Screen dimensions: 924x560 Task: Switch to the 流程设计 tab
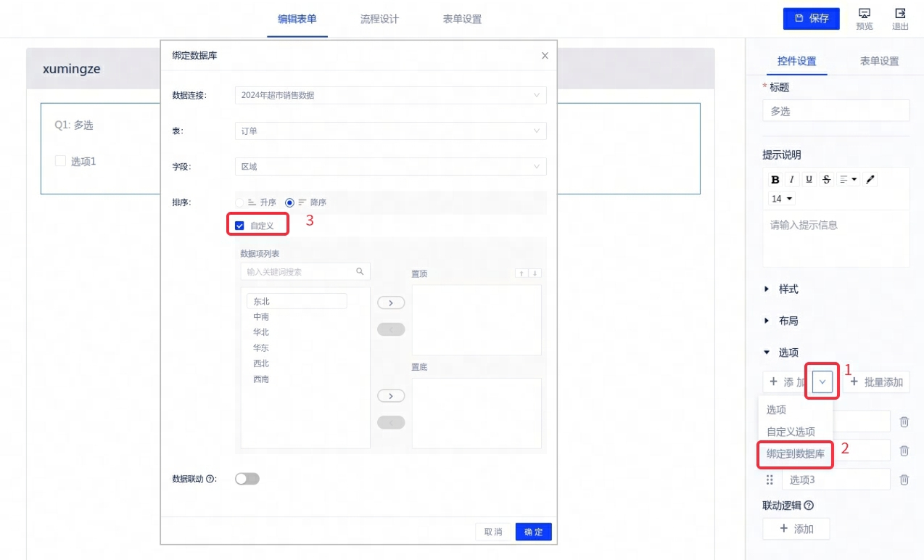pos(379,19)
